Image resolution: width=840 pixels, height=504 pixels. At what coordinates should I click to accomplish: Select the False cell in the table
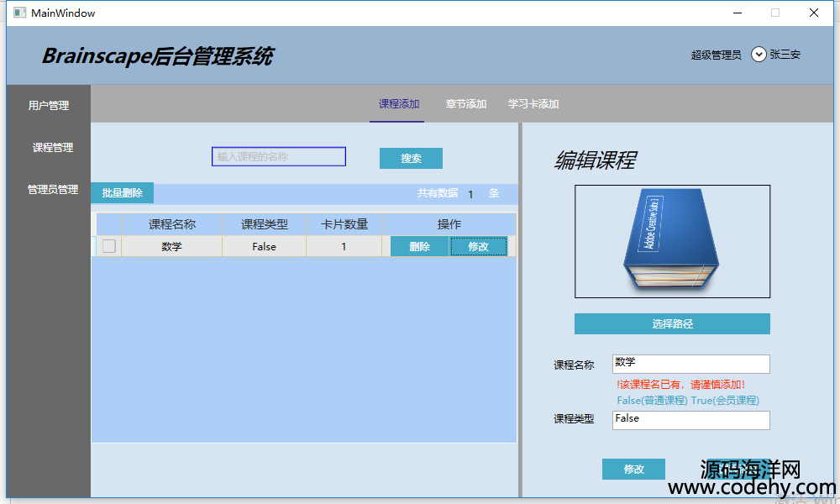[264, 246]
